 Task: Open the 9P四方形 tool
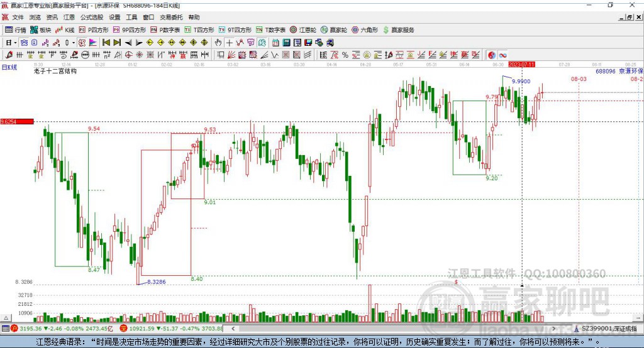click(x=130, y=30)
